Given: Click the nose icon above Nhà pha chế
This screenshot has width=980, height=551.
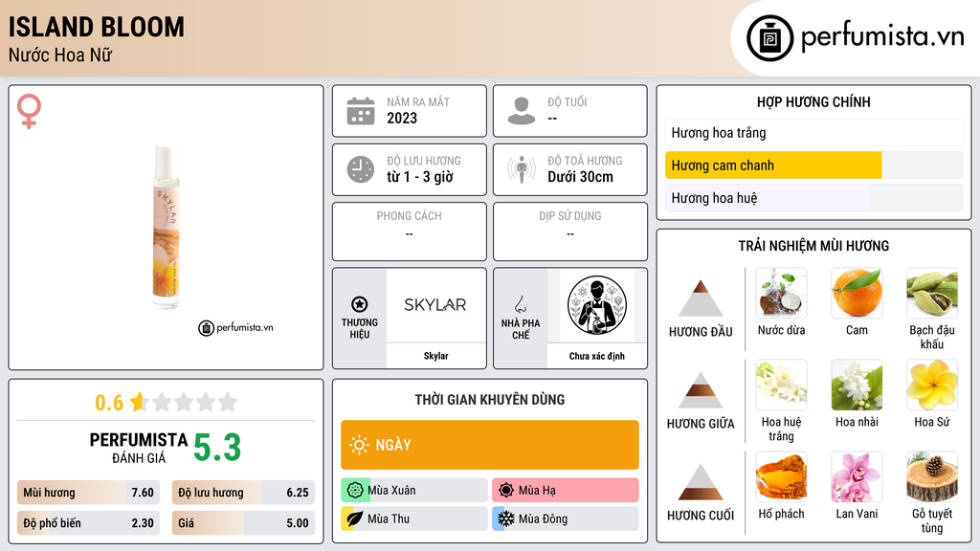Looking at the screenshot, I should 520,304.
